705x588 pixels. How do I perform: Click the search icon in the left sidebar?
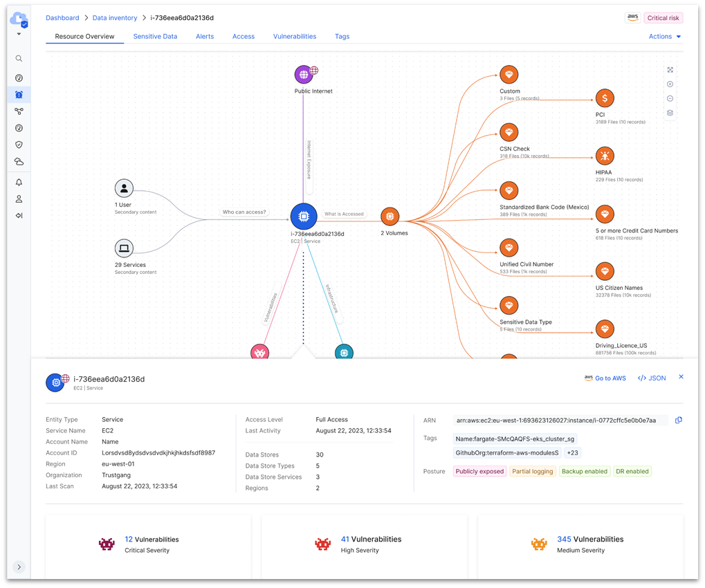click(19, 59)
